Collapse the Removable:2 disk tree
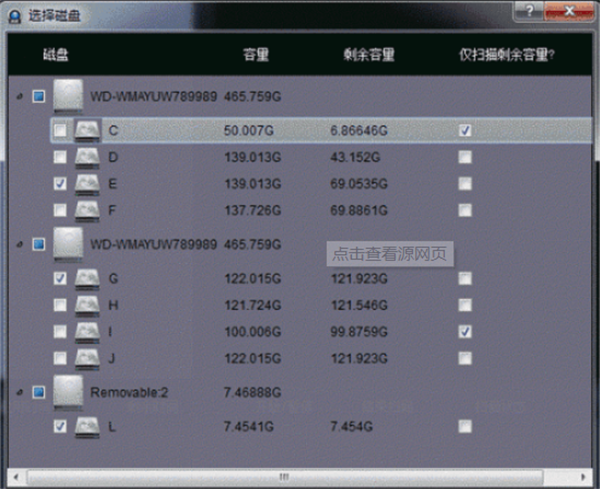600x489 pixels. pyautogui.click(x=21, y=392)
